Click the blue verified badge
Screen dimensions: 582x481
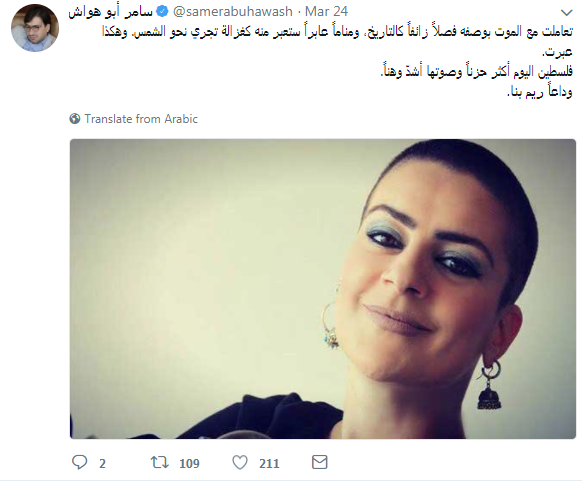tap(162, 12)
